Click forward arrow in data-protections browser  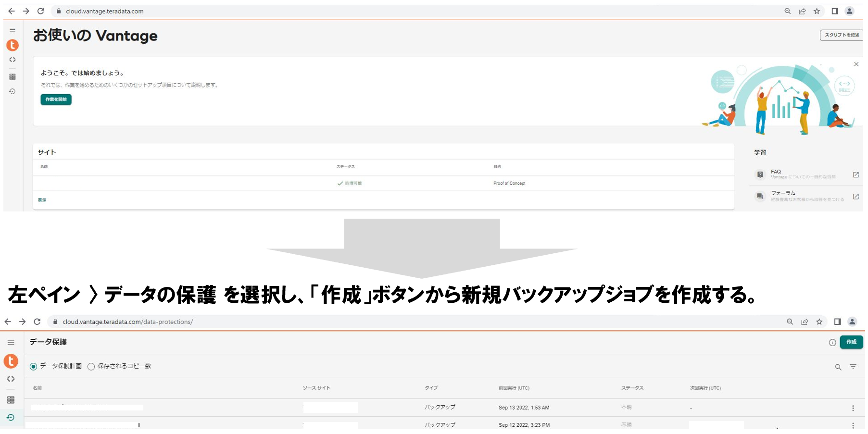tap(22, 322)
